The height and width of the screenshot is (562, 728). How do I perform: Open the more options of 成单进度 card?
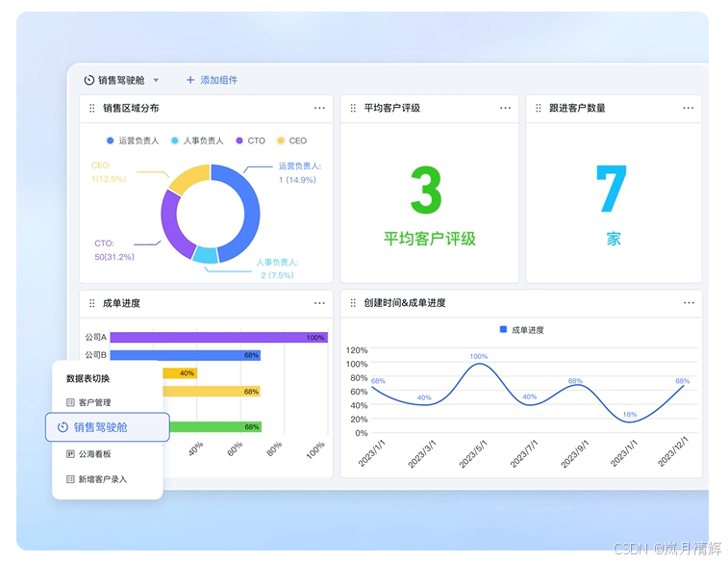(x=319, y=303)
